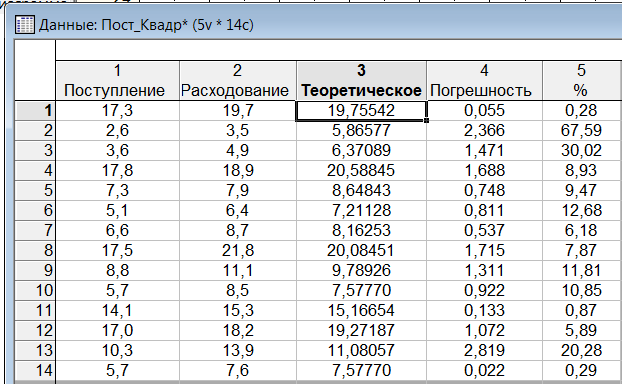Click the top-left corner cell above row headers
622x384 pixels.
pyautogui.click(x=35, y=70)
